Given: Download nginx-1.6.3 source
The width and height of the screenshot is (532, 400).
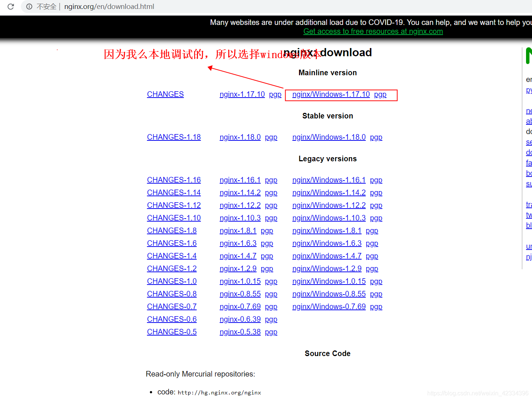Looking at the screenshot, I should 238,243.
